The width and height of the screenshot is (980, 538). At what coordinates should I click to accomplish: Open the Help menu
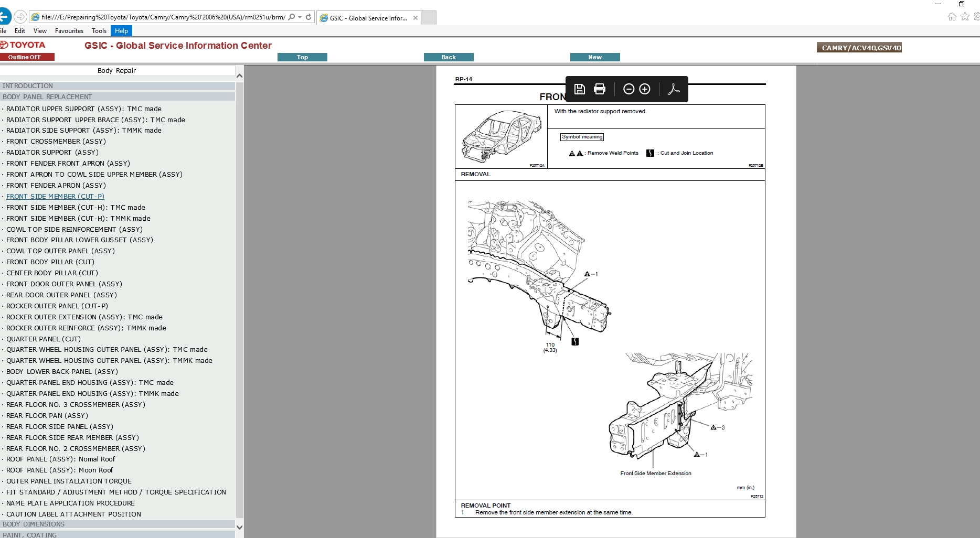pos(121,31)
